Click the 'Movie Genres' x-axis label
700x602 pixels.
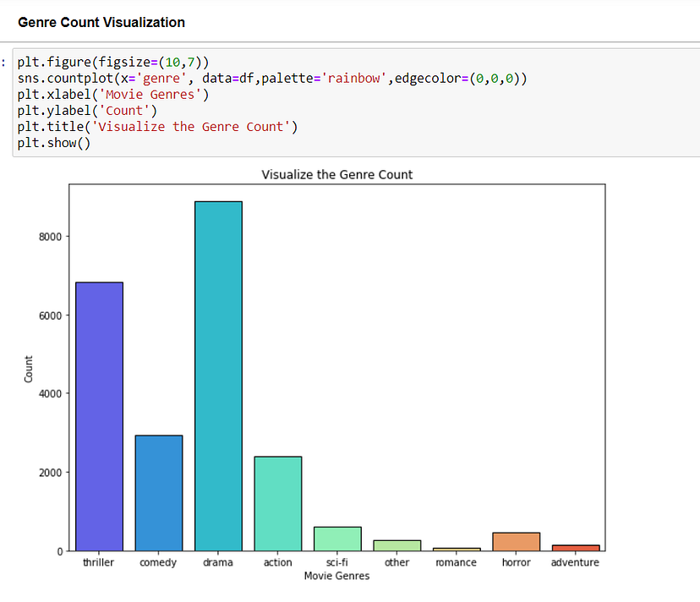pos(336,576)
